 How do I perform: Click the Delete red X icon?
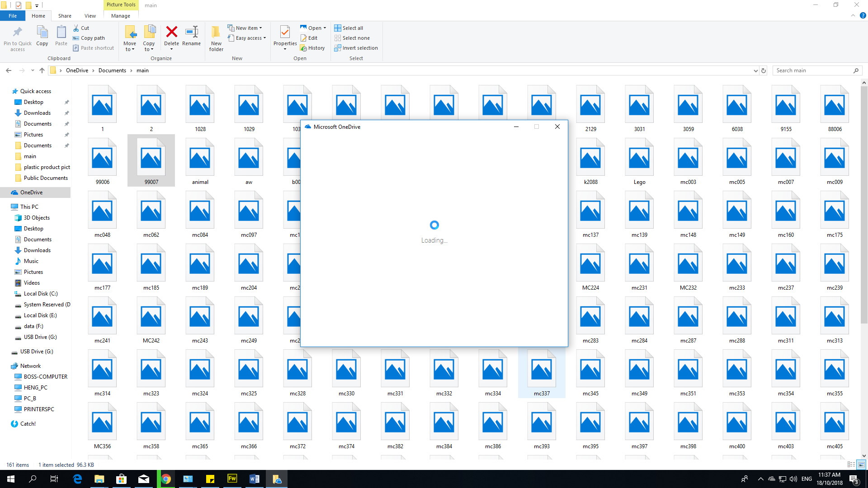coord(171,32)
